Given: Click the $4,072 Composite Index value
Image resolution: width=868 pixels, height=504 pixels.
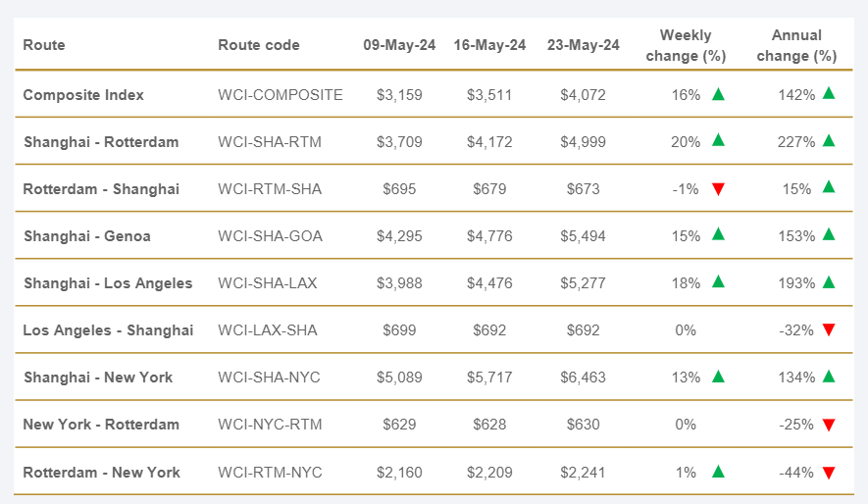Looking at the screenshot, I should point(584,95).
